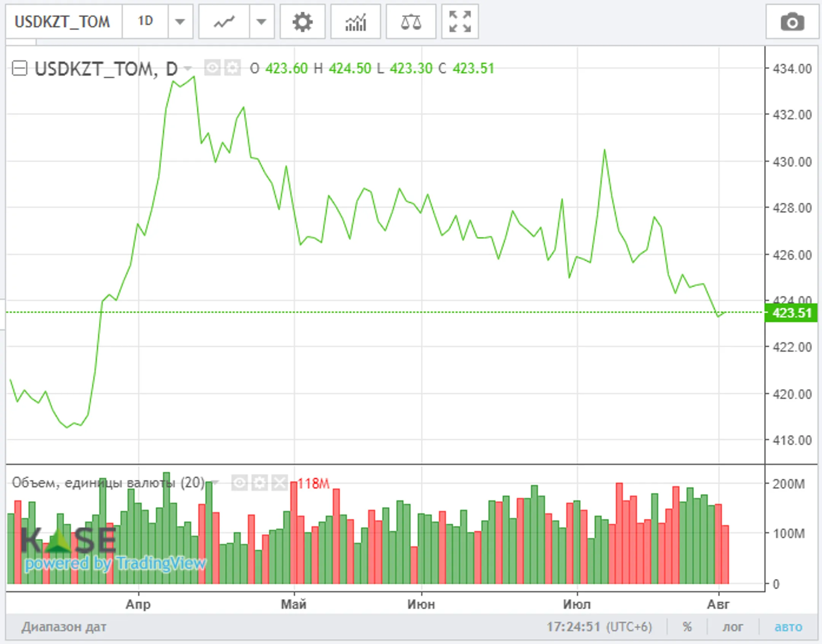822x644 pixels.
Task: Open the Диапазон дат date range selector
Action: (64, 626)
